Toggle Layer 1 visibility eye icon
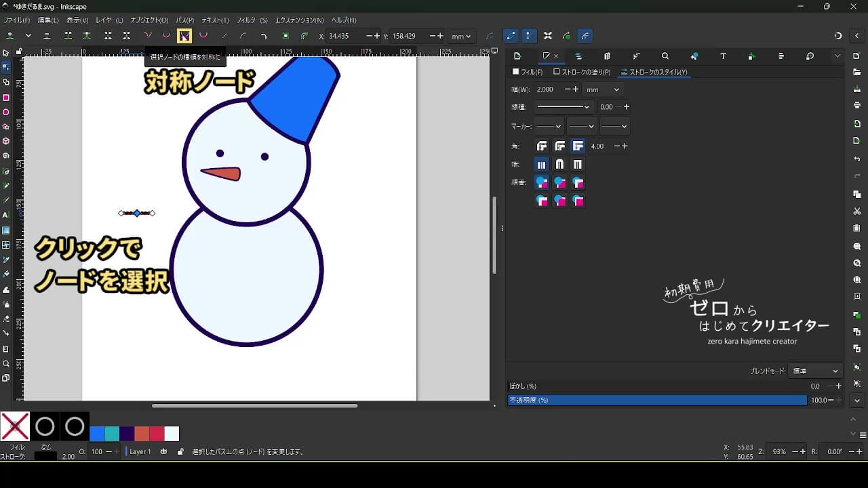Screen dimensions: 868x488 [x=163, y=451]
